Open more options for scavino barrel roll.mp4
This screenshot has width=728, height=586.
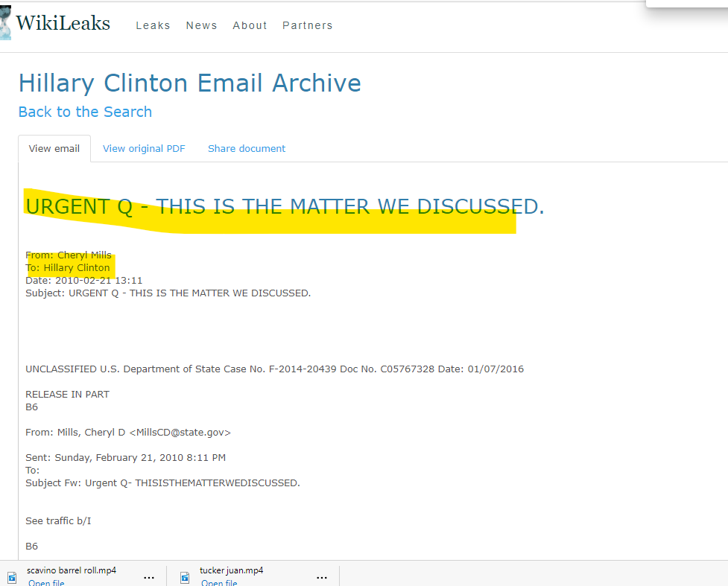(149, 578)
